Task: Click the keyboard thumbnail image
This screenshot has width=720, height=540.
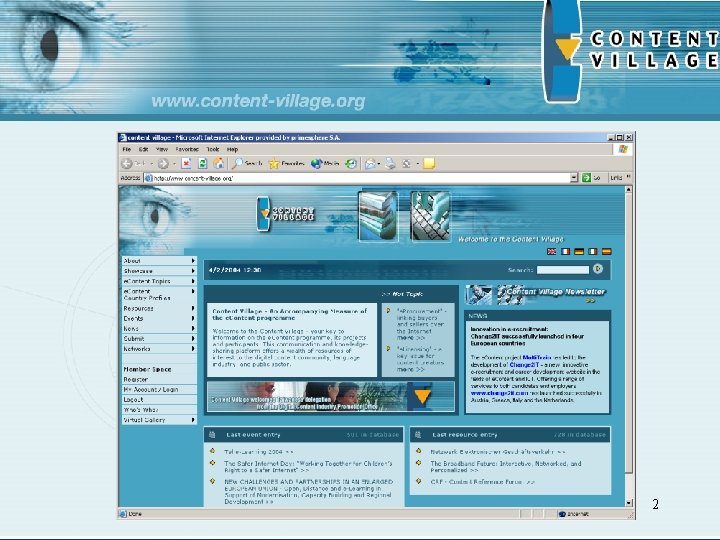Action: coord(430,216)
